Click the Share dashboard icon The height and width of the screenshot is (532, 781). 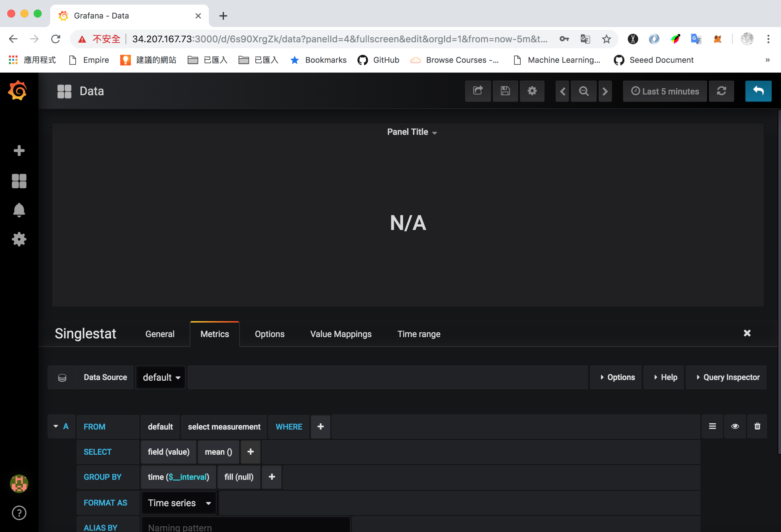[x=477, y=91]
